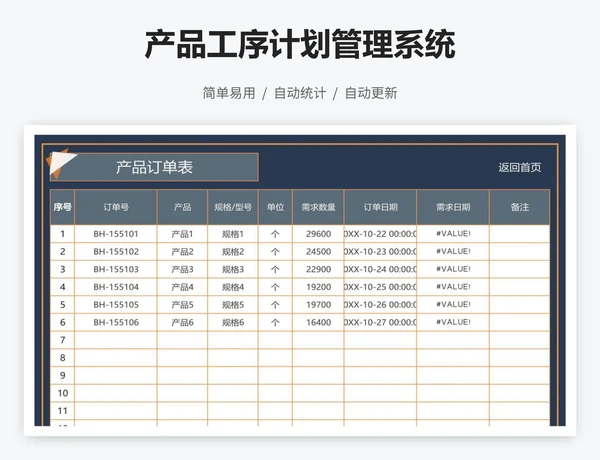Select the 规格4 cell
Screen dimensions: 600x460
[233, 287]
